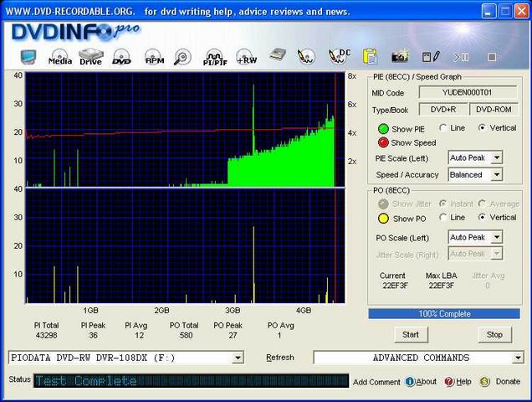532x402 pixels.
Task: Click the DVDINFOpro logo
Action: (x=75, y=33)
